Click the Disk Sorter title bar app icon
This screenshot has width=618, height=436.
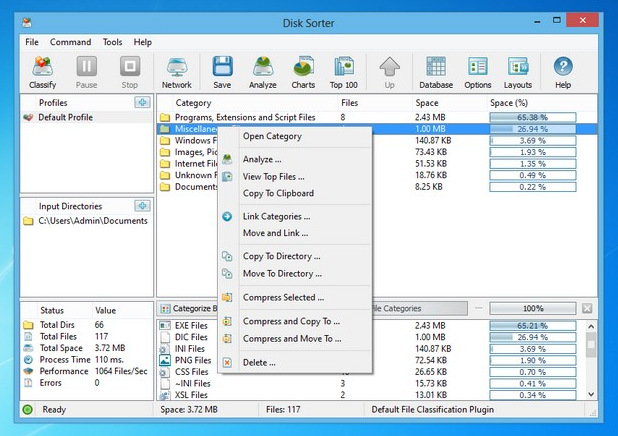(x=27, y=22)
